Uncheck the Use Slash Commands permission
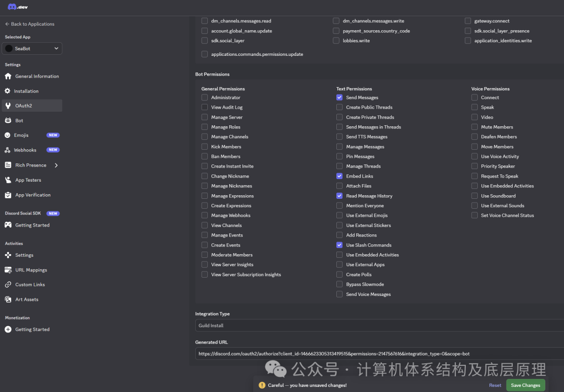Image resolution: width=564 pixels, height=392 pixels. (x=339, y=245)
